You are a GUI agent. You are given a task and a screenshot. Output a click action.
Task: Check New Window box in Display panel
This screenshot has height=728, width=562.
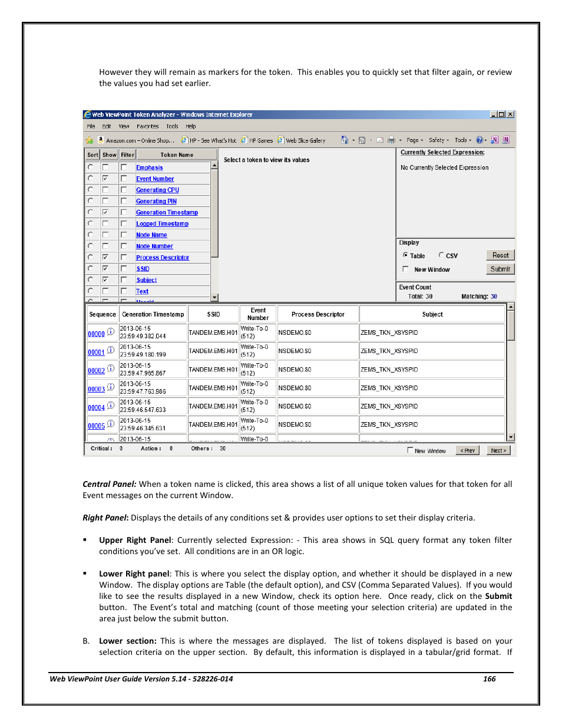pyautogui.click(x=405, y=269)
